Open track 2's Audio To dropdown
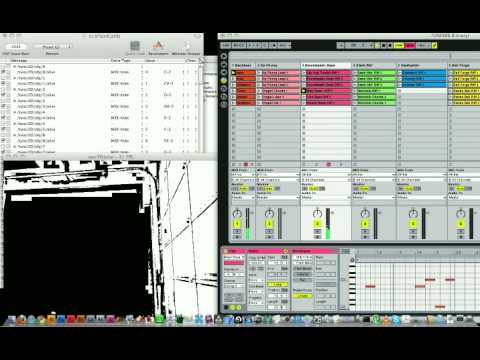This screenshot has height=360, width=480. coord(278,198)
